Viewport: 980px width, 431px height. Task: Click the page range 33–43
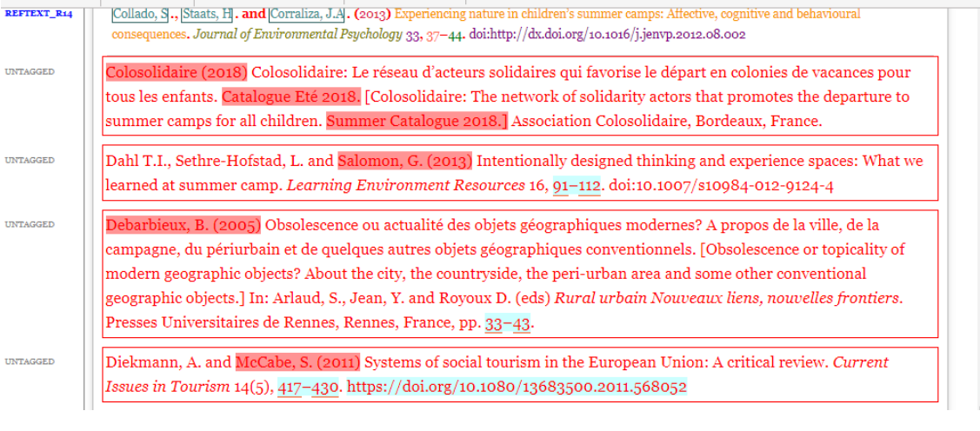508,323
